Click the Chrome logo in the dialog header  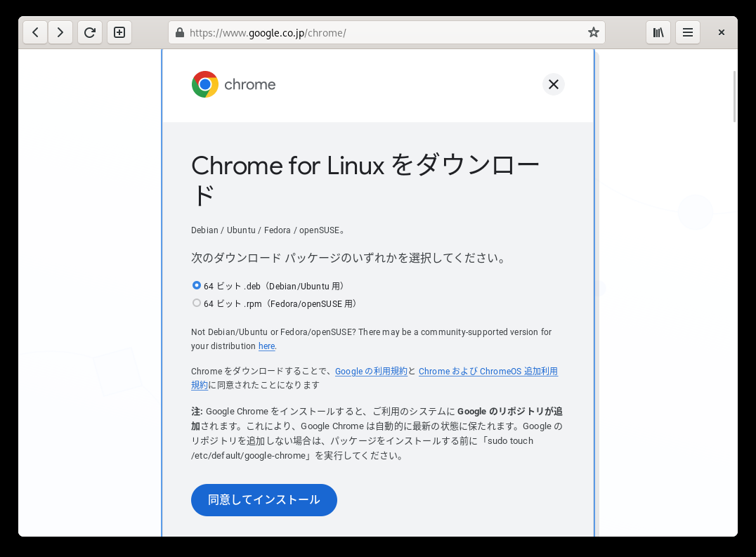click(205, 84)
